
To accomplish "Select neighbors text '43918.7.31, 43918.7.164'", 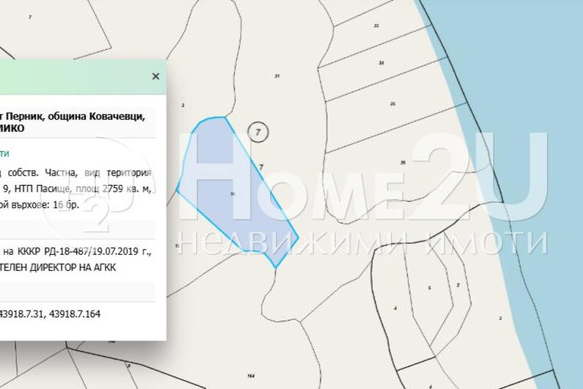I will [x=49, y=314].
